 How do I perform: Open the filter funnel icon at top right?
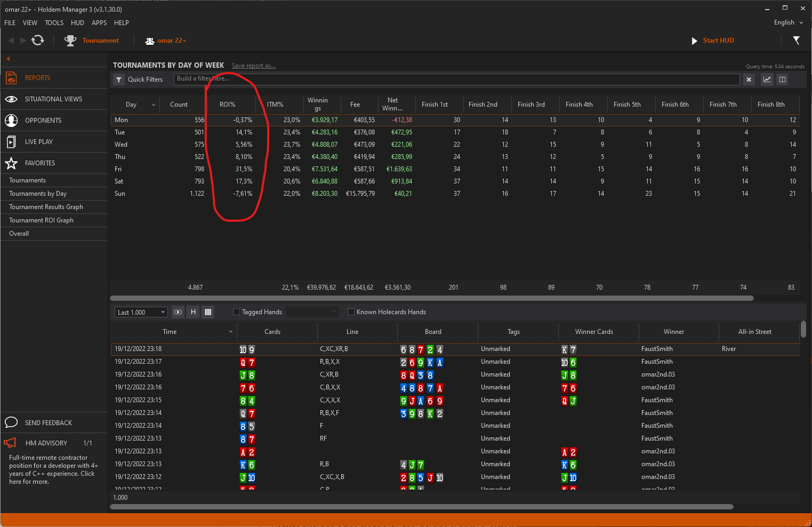(796, 41)
